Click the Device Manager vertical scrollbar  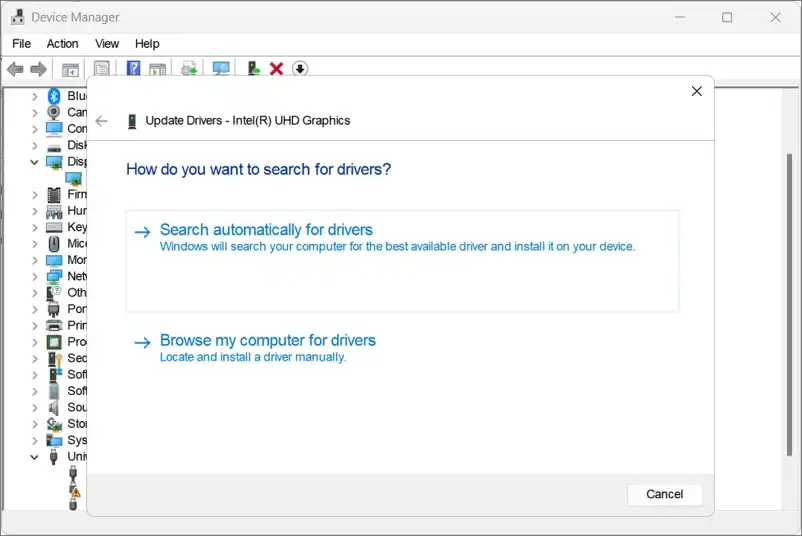[789, 304]
